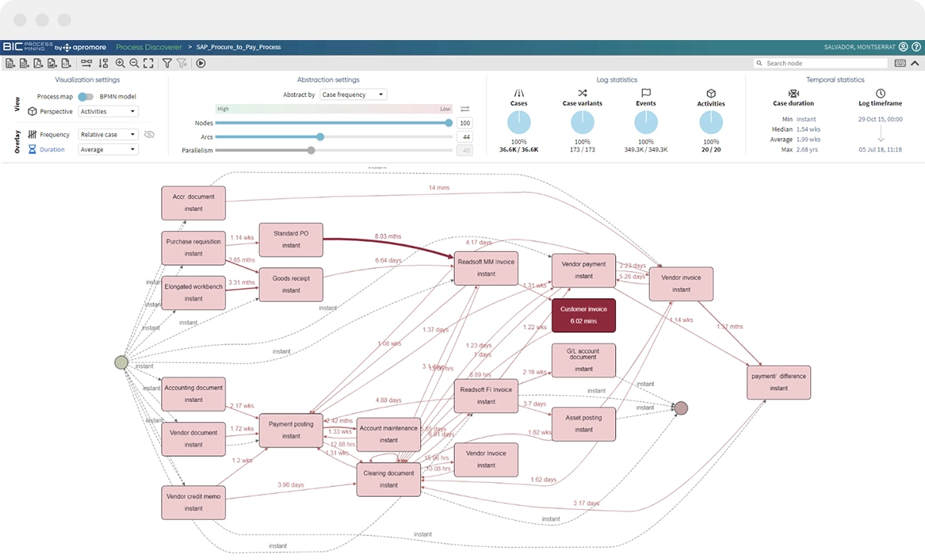
Task: Click the SALVADOR, MONTSERRAT user name
Action: (x=860, y=47)
